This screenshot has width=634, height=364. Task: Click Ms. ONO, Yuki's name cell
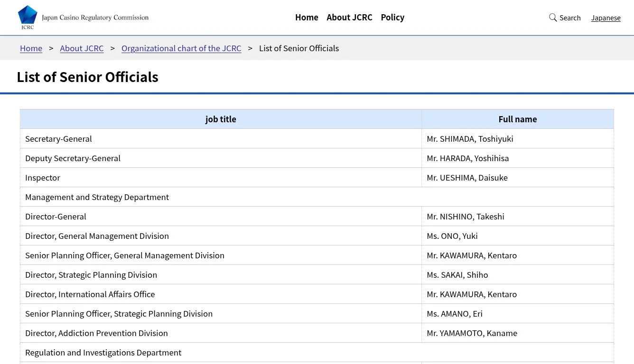click(x=452, y=236)
